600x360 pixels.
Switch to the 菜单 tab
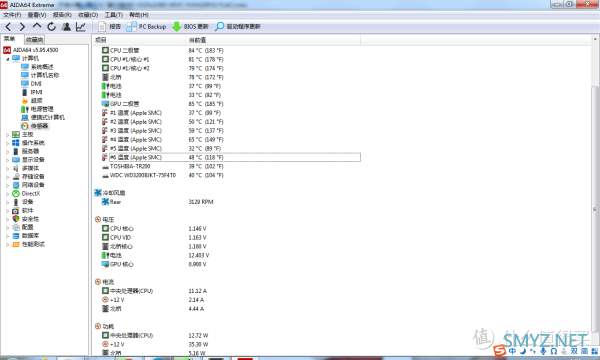click(10, 39)
